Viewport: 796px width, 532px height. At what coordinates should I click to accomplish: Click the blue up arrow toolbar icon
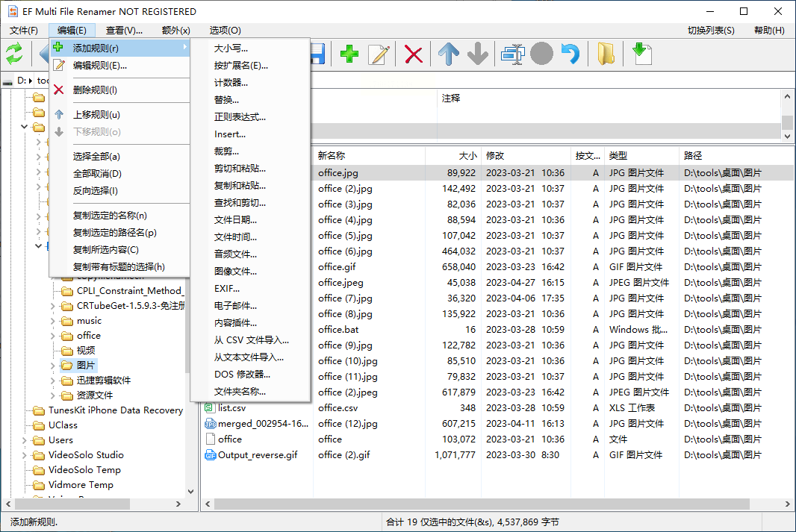448,54
